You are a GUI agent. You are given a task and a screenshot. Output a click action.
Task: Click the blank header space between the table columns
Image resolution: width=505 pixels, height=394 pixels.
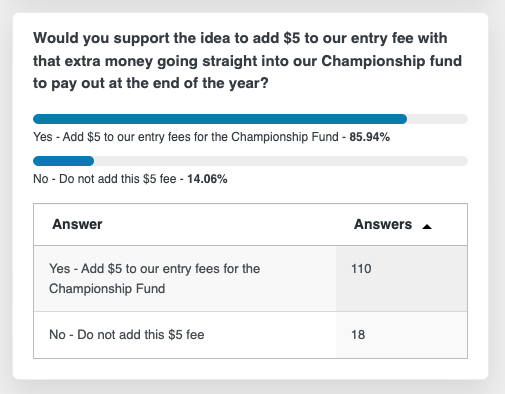[x=227, y=225]
